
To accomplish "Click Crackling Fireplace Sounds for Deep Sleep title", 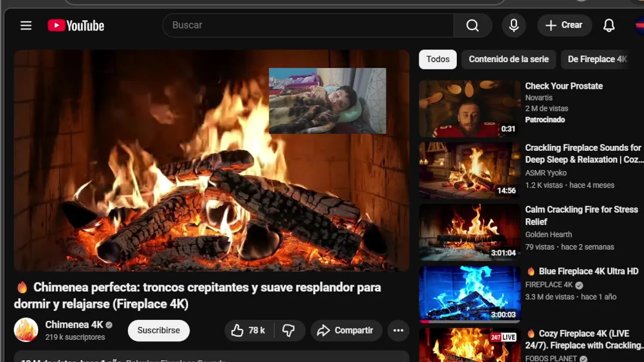I will click(x=584, y=154).
